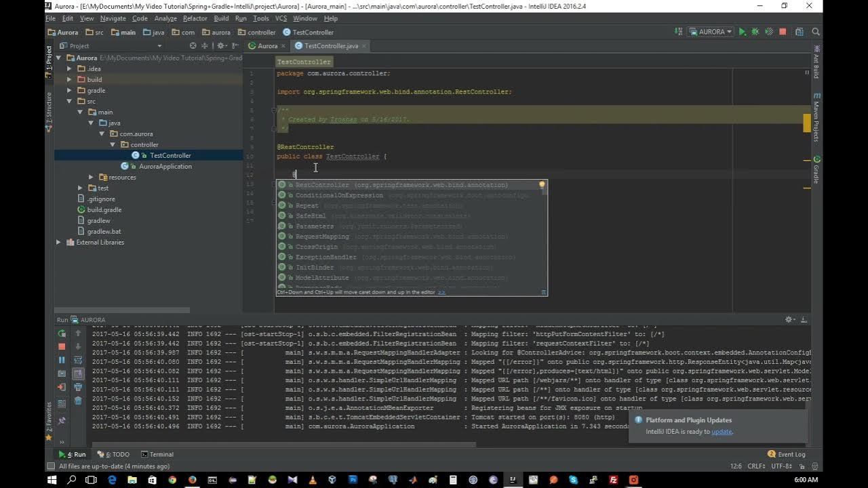Click the intention light bulb in the completion popup
The height and width of the screenshot is (488, 868).
coord(542,184)
